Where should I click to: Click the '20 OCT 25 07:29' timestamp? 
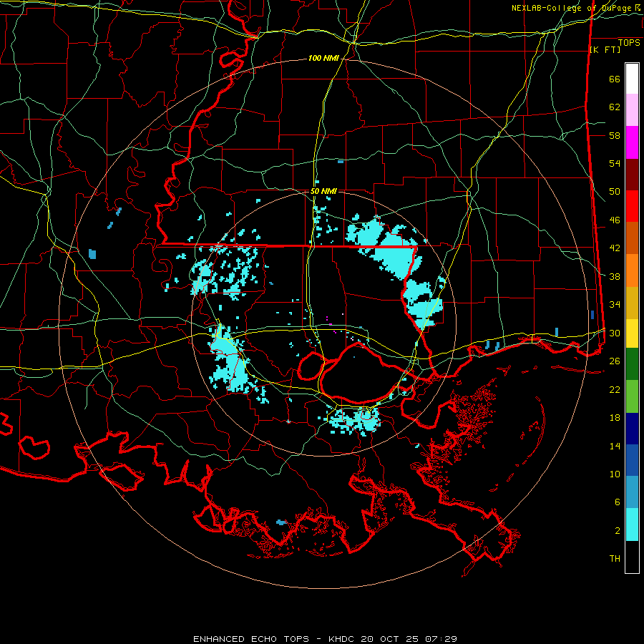tap(409, 639)
